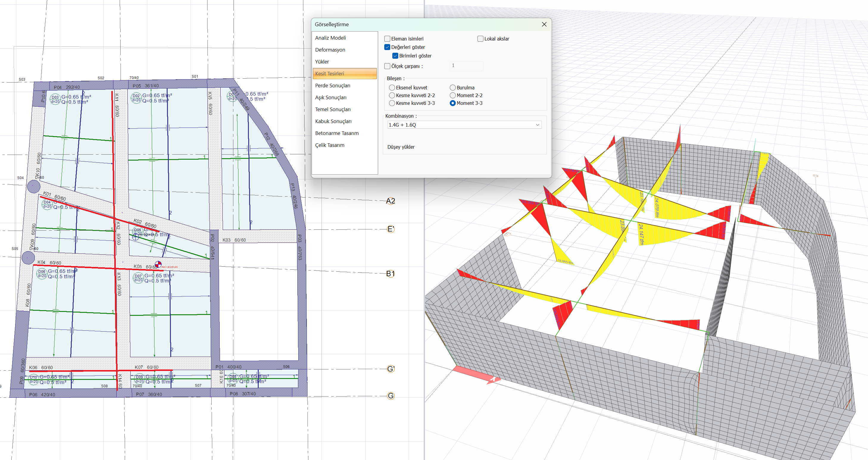868x460 pixels.
Task: Close the Görselleştirme dialog
Action: [x=544, y=24]
